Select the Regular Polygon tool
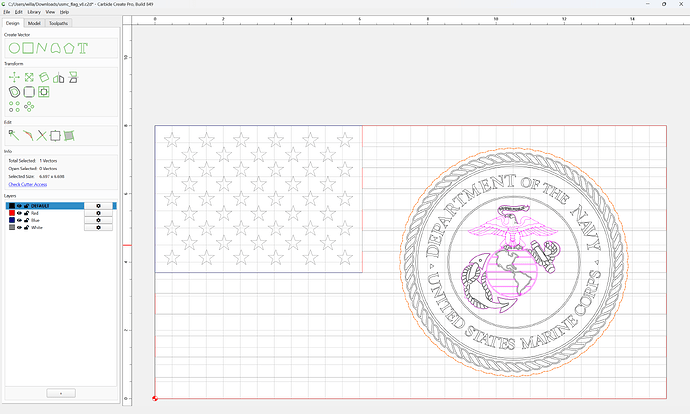Screen dimensions: 690x414 [x=69, y=48]
